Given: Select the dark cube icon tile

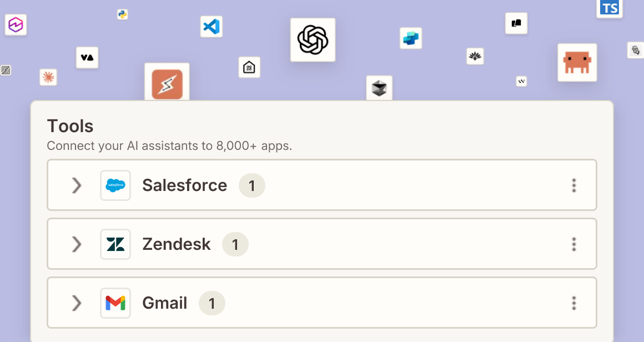Looking at the screenshot, I should (x=379, y=88).
